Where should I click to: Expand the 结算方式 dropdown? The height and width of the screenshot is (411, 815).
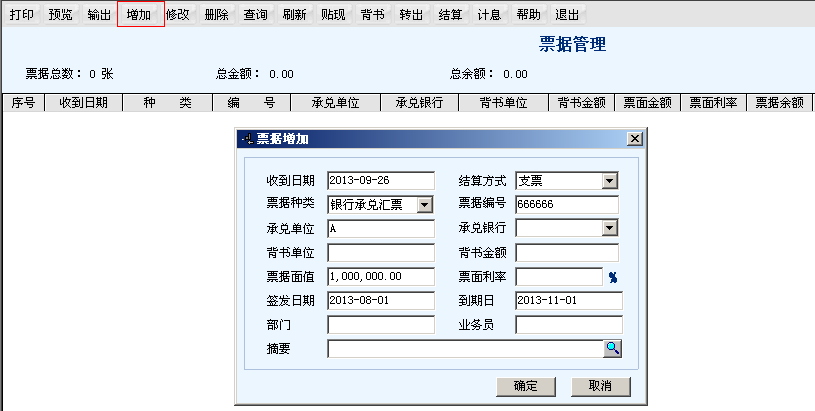coord(609,181)
